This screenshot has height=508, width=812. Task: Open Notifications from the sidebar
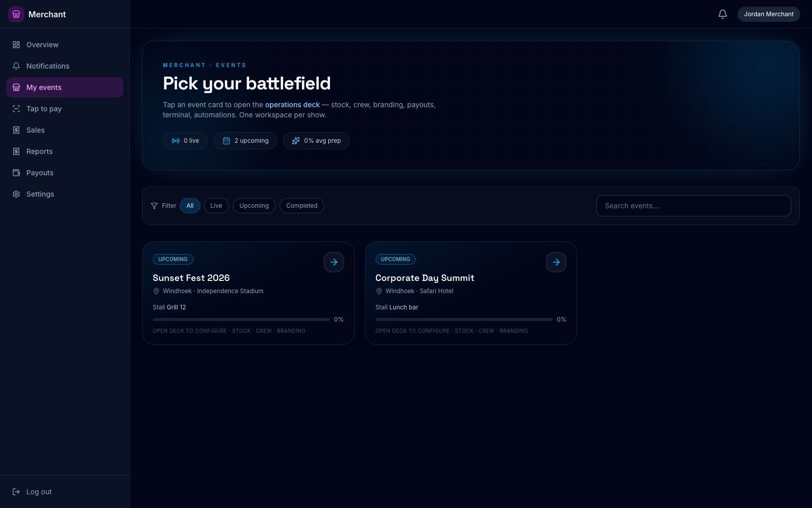click(64, 66)
